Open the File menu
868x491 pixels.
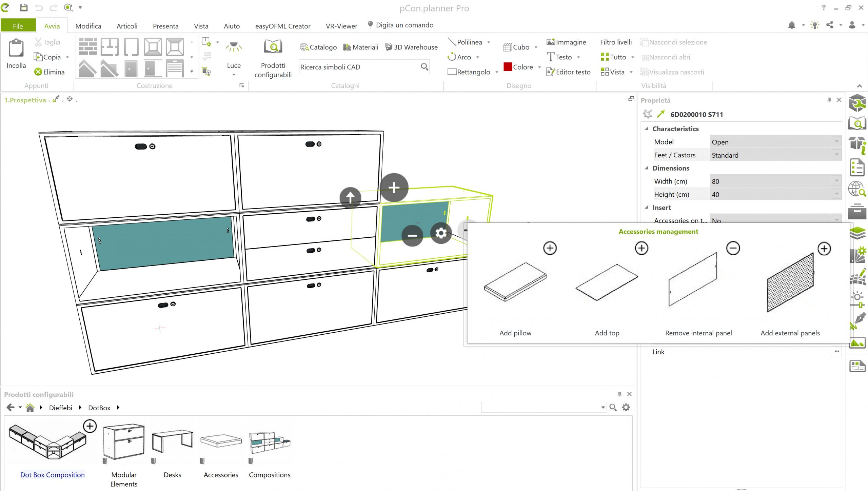tap(18, 26)
